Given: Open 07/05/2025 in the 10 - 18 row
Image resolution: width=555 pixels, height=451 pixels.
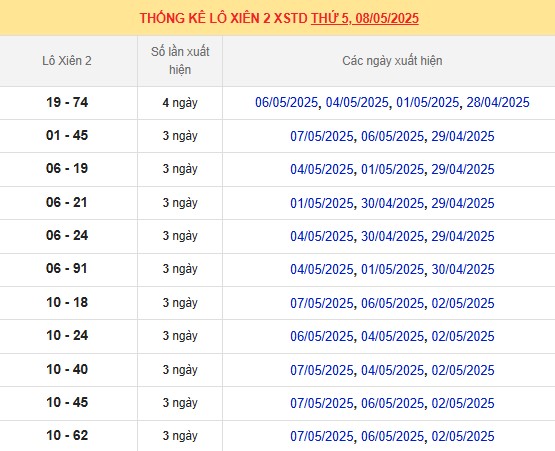Looking at the screenshot, I should 322,303.
